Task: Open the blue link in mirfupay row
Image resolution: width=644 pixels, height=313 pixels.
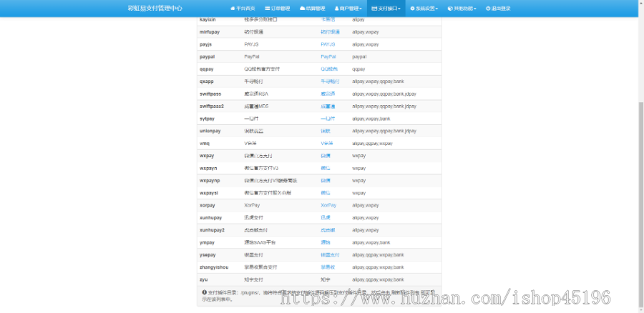Action: tap(330, 32)
